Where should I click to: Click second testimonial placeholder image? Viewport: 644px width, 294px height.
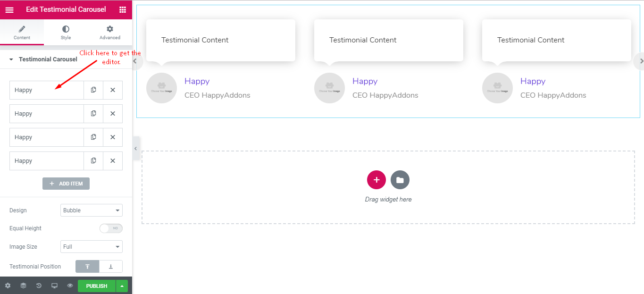(x=329, y=88)
